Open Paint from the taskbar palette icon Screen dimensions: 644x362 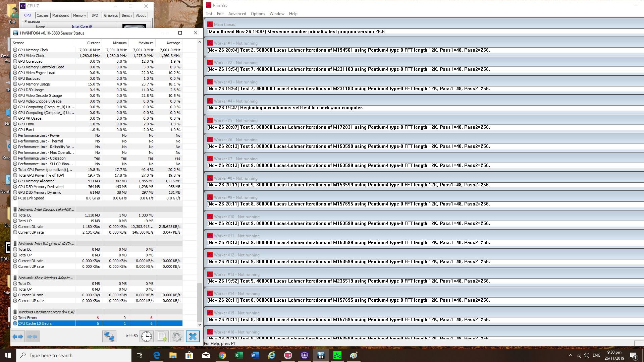[x=354, y=355]
